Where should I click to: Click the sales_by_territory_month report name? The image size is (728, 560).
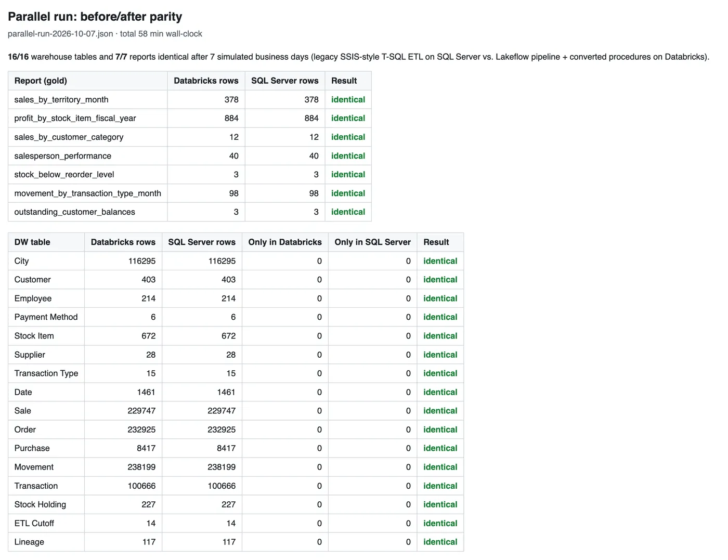[x=61, y=99]
